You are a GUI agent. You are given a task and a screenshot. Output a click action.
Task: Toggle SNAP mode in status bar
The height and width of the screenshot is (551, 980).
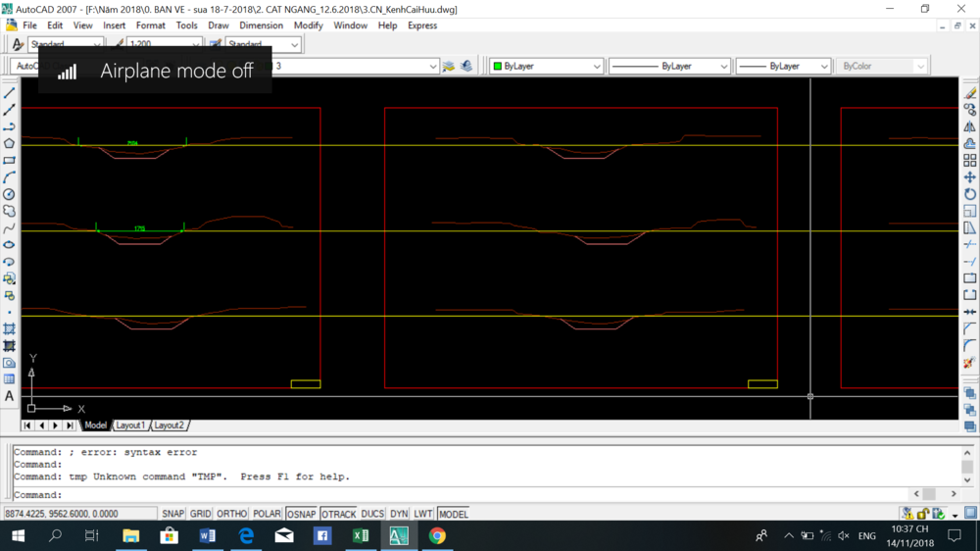[x=173, y=514]
